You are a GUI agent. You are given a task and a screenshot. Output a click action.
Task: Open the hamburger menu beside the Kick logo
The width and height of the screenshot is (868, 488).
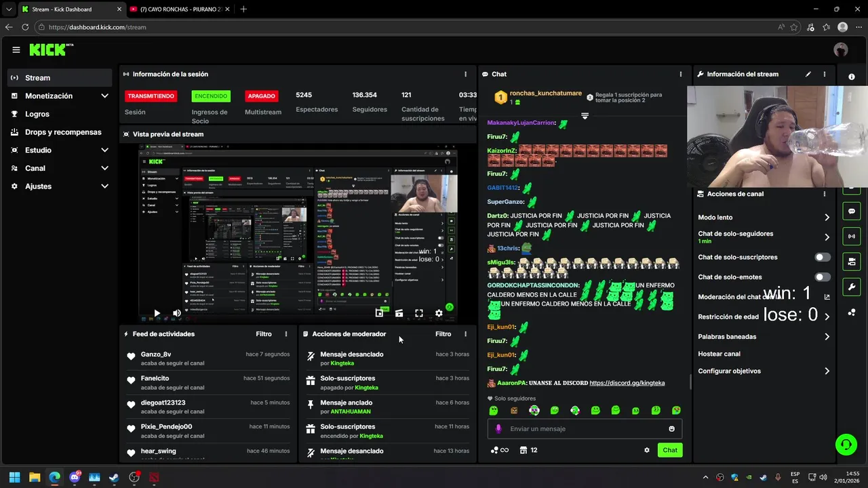click(x=16, y=49)
